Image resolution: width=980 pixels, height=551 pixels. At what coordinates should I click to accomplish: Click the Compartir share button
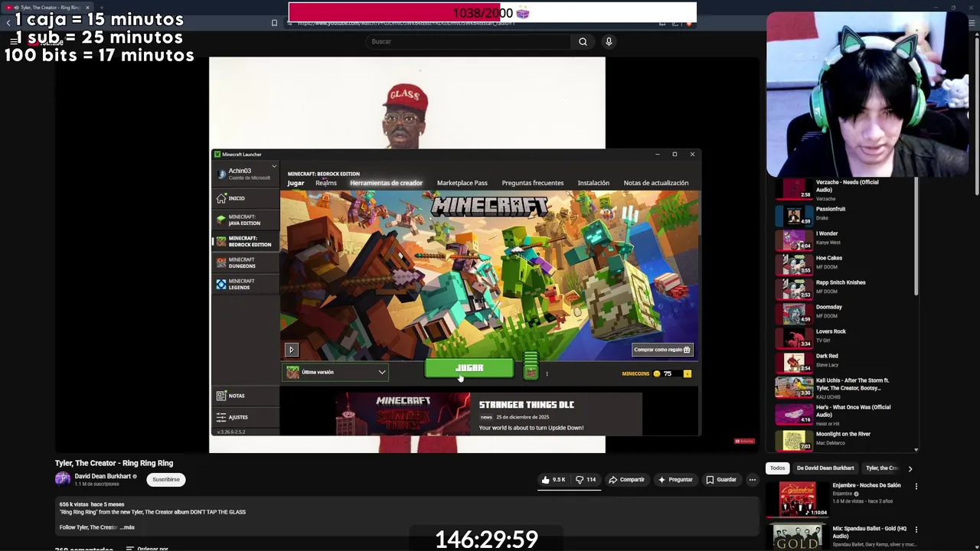tap(626, 480)
